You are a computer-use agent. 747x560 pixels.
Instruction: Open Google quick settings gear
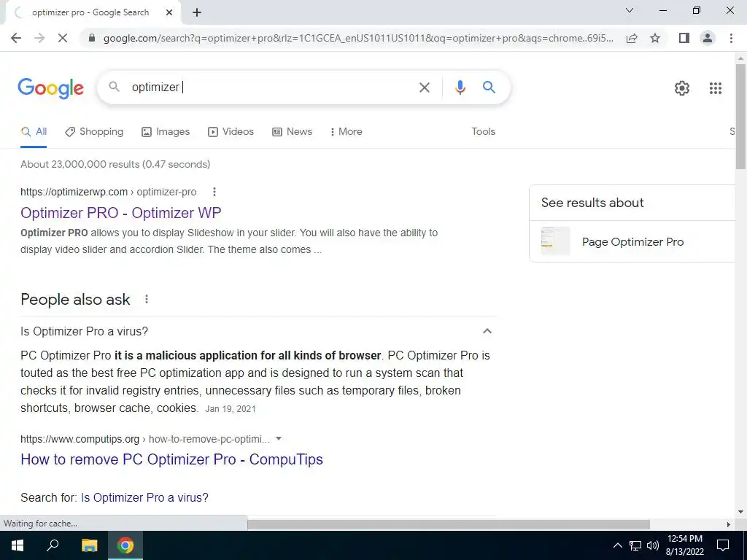coord(682,88)
